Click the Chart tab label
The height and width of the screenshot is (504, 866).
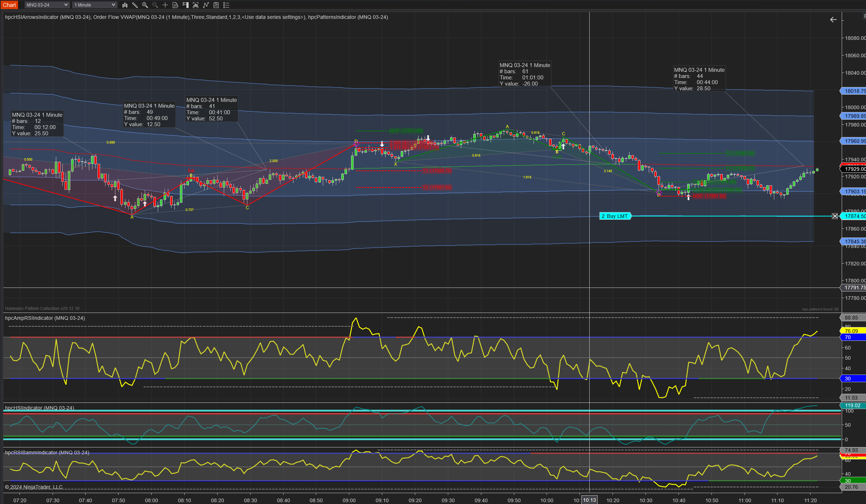9,5
